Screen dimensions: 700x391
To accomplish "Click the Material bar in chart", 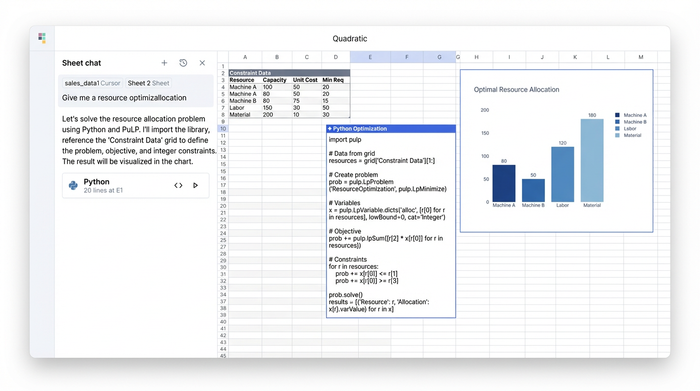I will pyautogui.click(x=592, y=161).
